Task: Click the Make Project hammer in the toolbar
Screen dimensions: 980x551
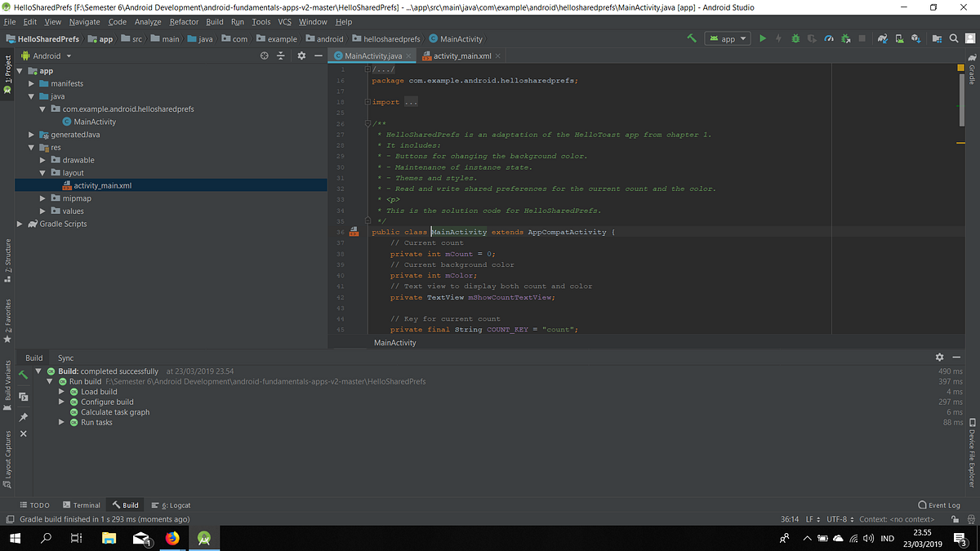Action: 692,38
